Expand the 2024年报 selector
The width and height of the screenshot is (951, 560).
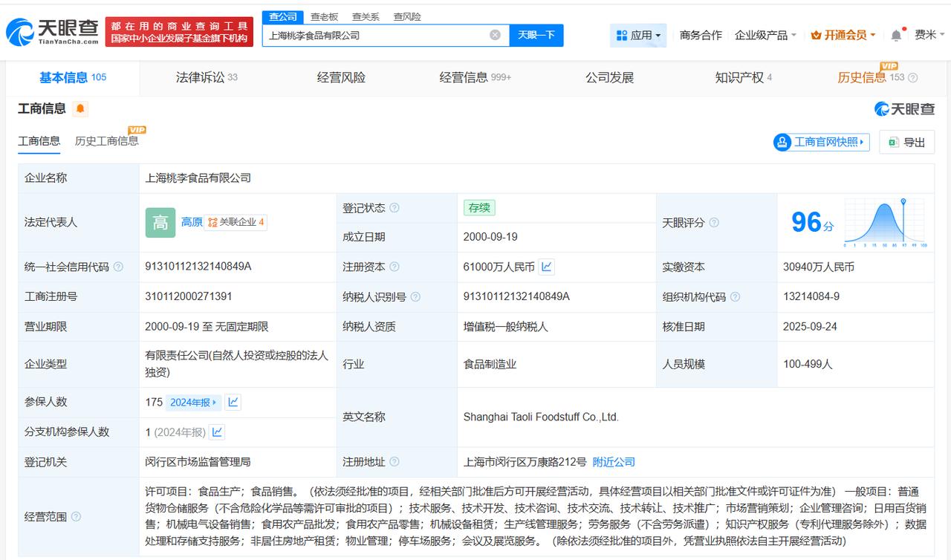click(193, 402)
